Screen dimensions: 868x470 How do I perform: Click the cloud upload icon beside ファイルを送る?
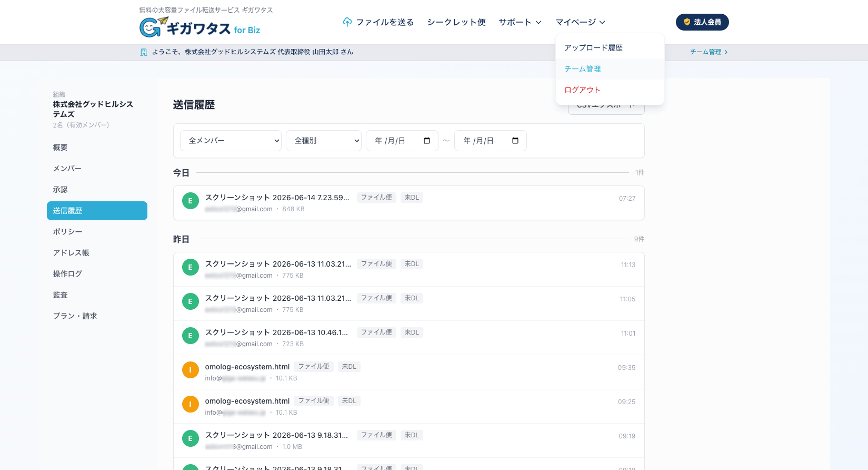(x=347, y=22)
